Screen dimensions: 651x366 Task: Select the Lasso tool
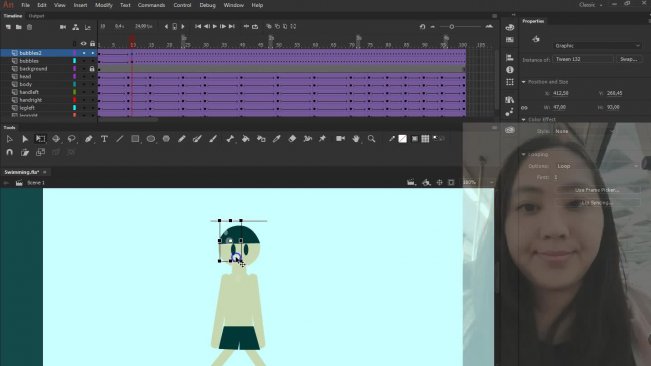pyautogui.click(x=71, y=139)
